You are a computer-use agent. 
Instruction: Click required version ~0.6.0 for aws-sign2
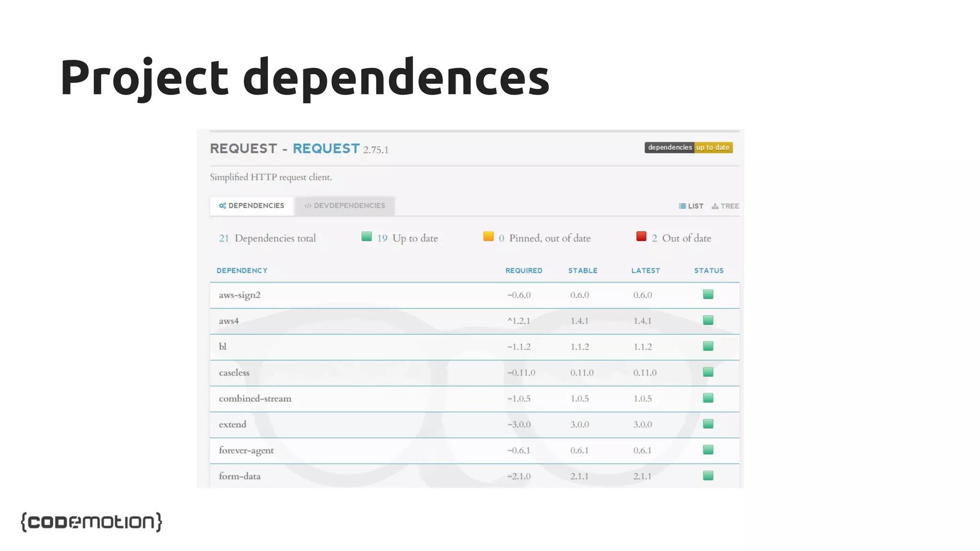click(519, 295)
